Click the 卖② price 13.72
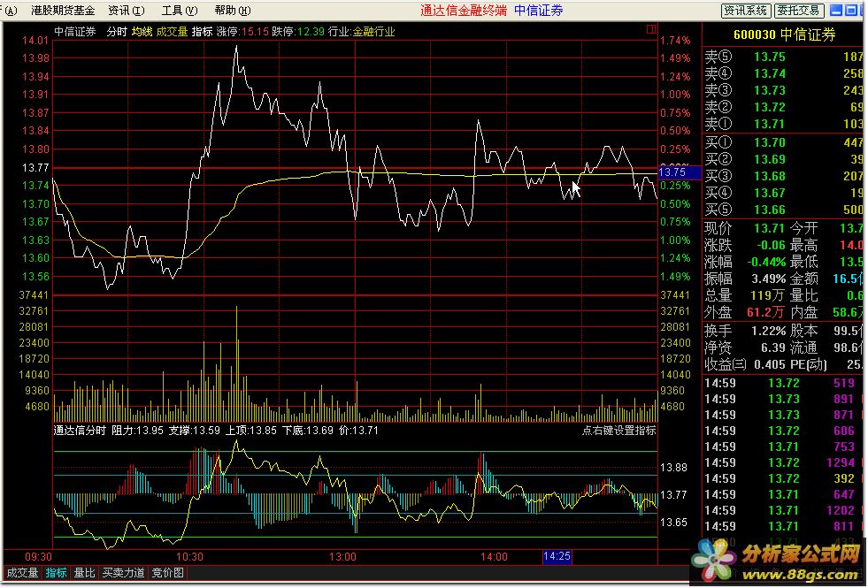Viewport: 868px width, 588px height. 770,107
